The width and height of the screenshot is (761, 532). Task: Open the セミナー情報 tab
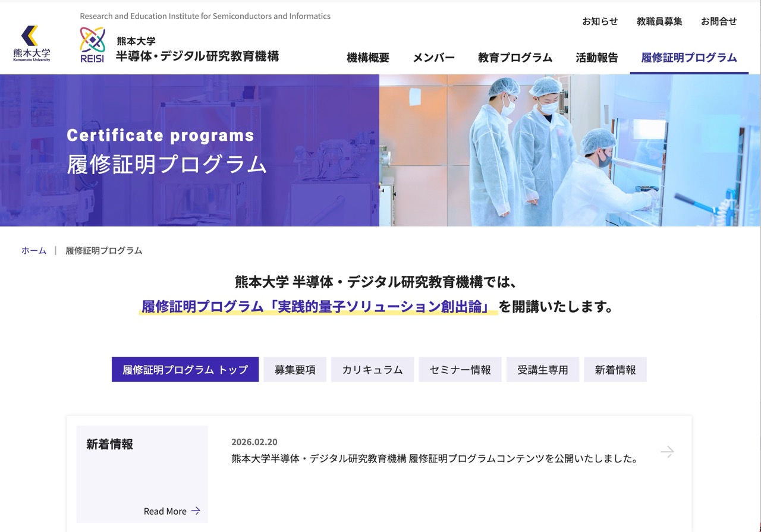click(460, 369)
